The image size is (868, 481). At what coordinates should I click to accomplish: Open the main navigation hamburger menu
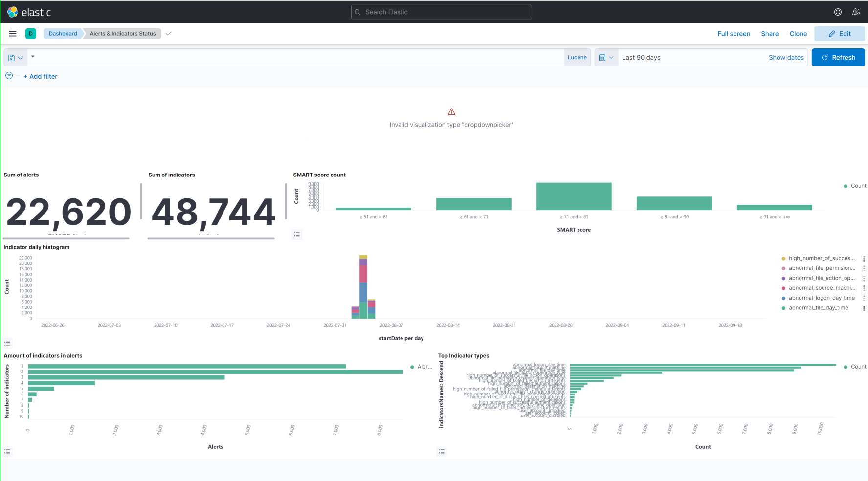click(x=12, y=33)
